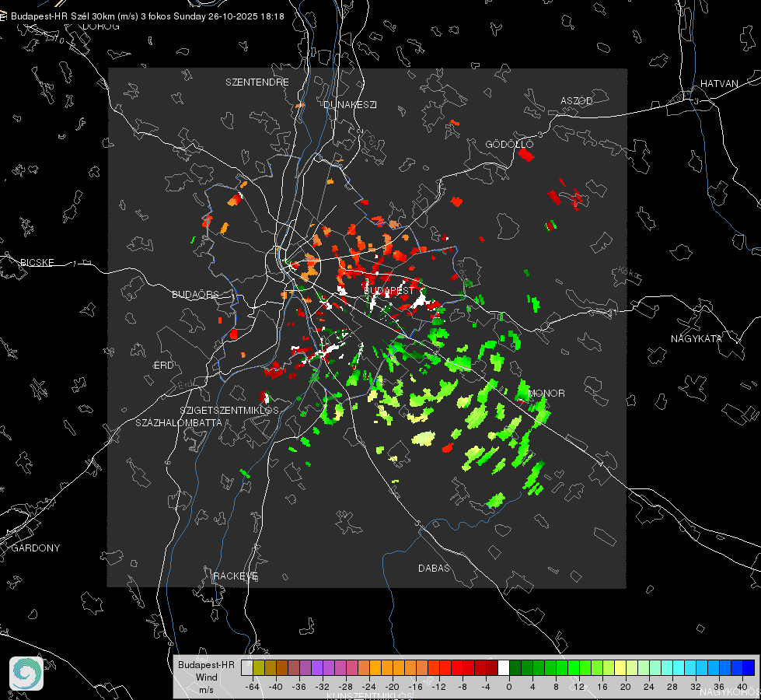This screenshot has height=700, width=761.
Task: Click the -36 value in the legend
Action: (299, 687)
